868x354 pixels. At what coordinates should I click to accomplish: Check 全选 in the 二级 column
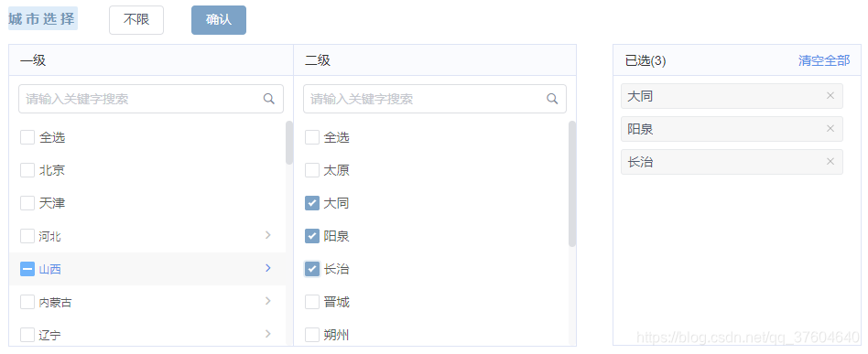point(312,137)
